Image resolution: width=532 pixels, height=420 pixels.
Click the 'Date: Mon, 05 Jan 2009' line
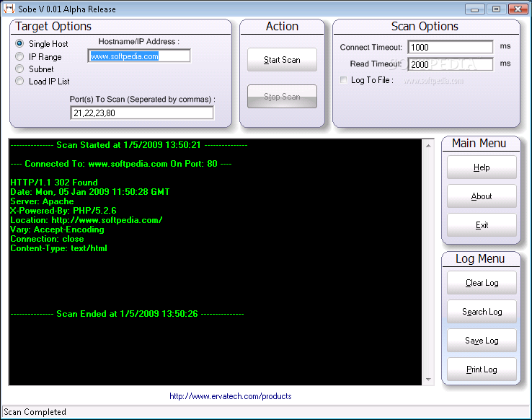(90, 192)
